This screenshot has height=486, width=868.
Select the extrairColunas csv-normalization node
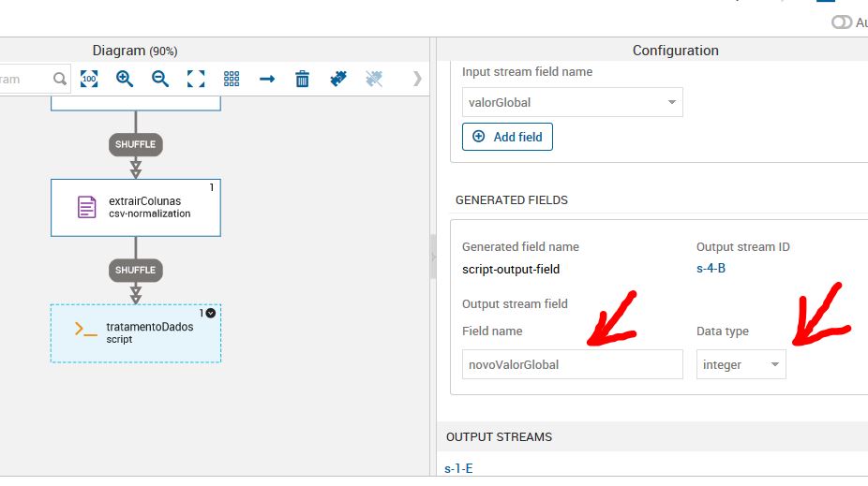(136, 208)
